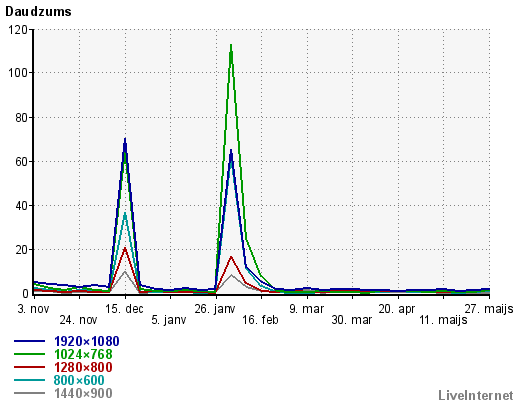Click the dark blue peak in early February
The width and height of the screenshot is (520, 405).
[231, 151]
